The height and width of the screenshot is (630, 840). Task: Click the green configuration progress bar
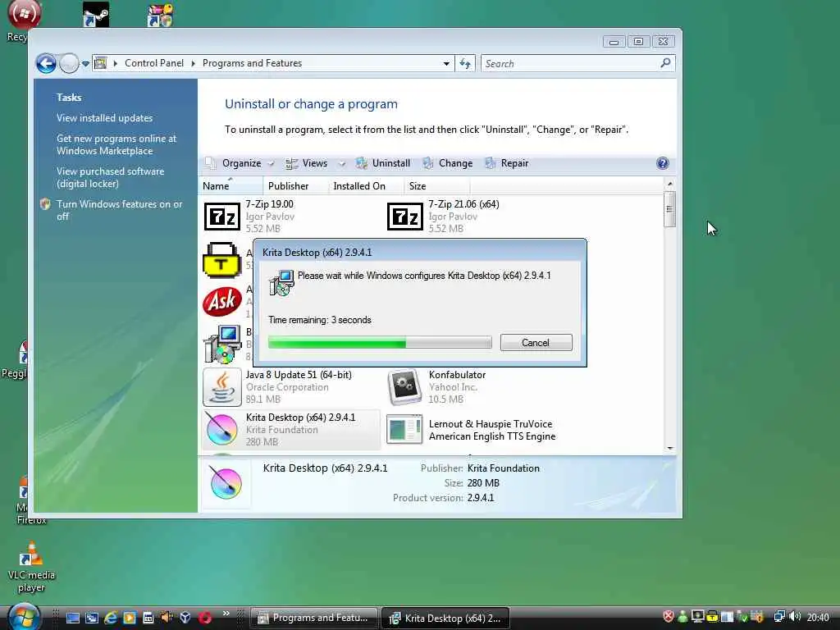coord(380,343)
